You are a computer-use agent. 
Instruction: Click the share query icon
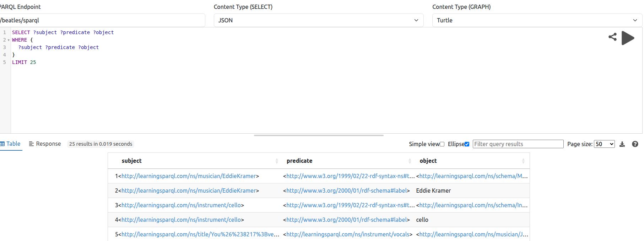[612, 37]
